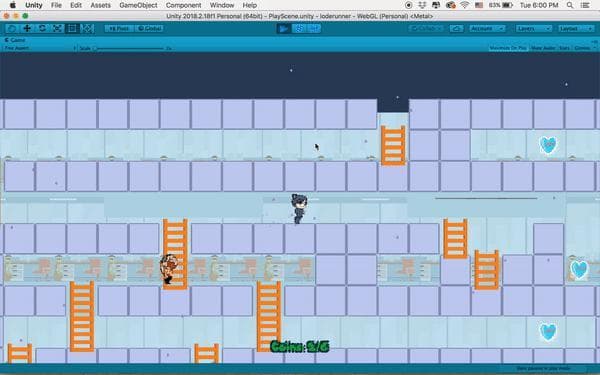The image size is (600, 375).
Task: Click the enemy character on the ladder
Action: click(169, 269)
